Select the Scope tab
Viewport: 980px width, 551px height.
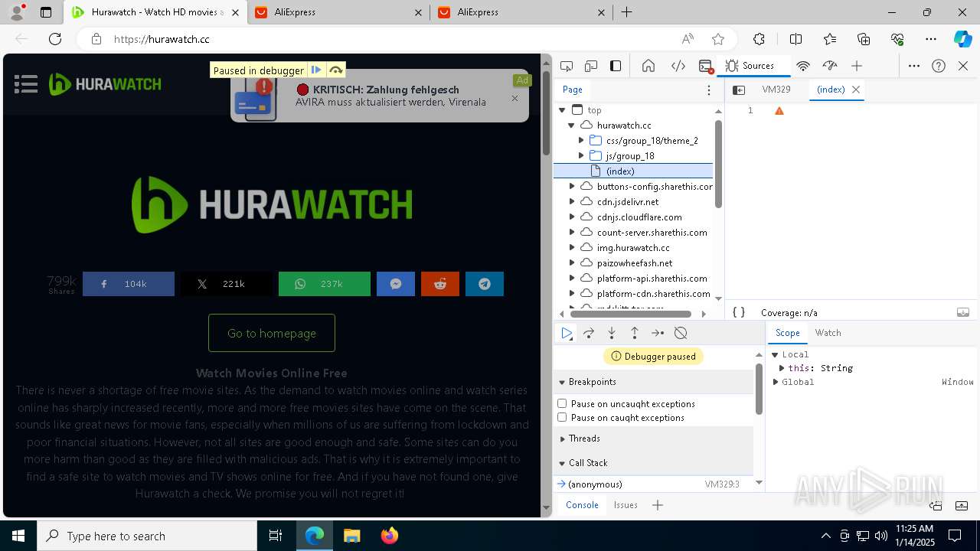(787, 333)
